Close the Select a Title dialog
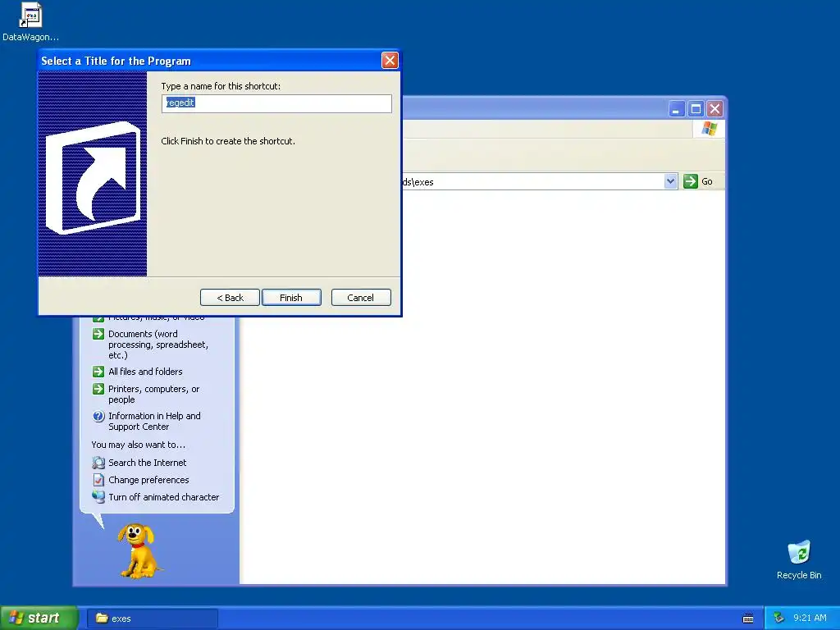 (390, 61)
